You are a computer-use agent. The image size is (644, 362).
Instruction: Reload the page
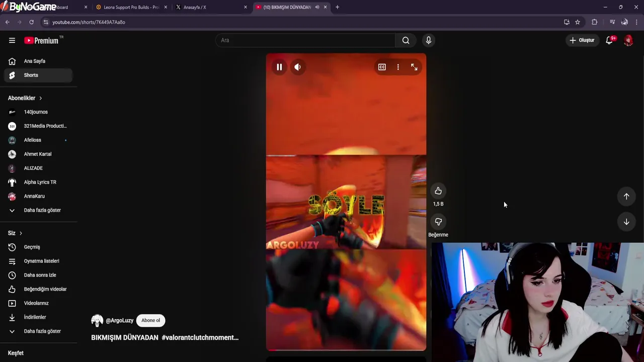click(31, 22)
